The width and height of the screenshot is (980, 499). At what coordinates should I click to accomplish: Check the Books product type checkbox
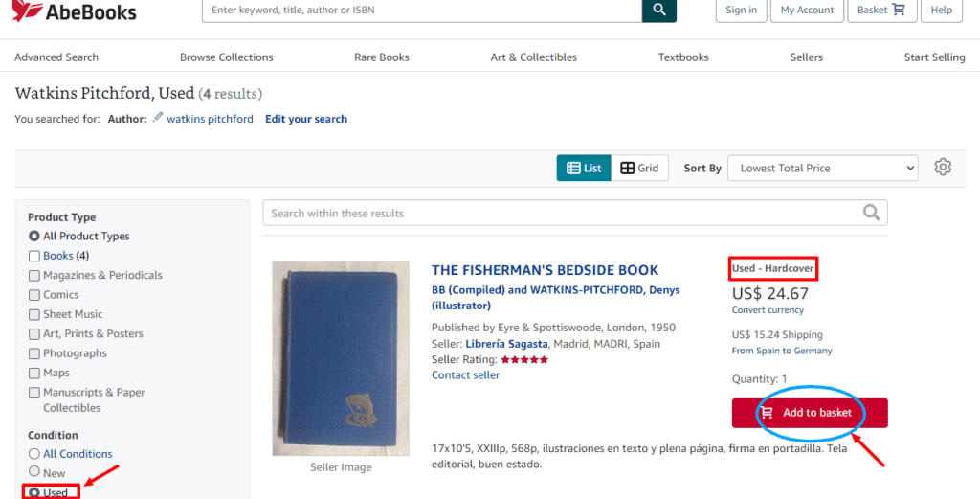pos(33,256)
